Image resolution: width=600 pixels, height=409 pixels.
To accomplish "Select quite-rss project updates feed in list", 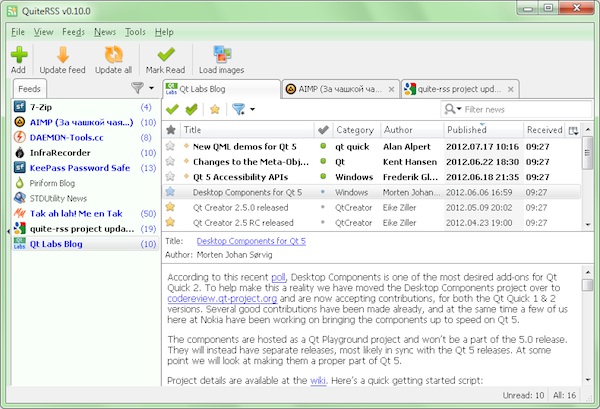I will point(85,229).
